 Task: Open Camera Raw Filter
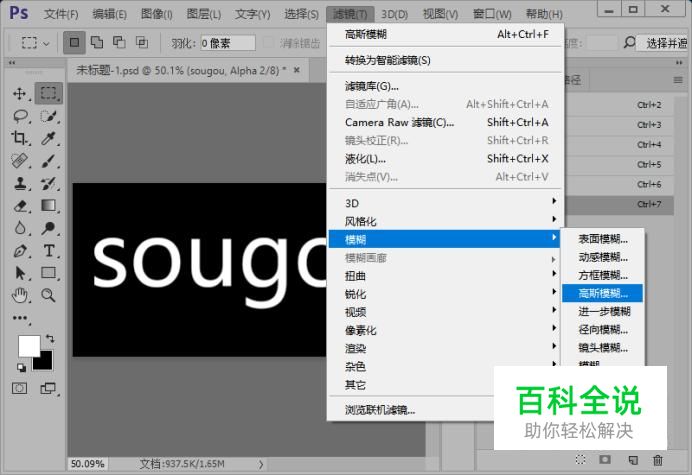click(x=446, y=122)
